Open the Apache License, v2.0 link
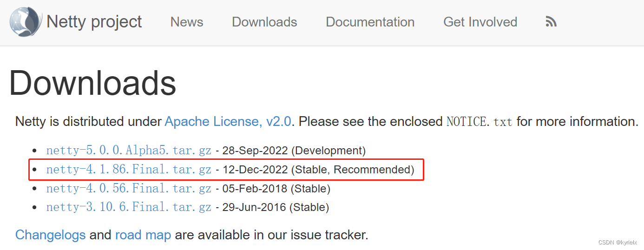Screen dimensions: 644x250 tap(228, 122)
